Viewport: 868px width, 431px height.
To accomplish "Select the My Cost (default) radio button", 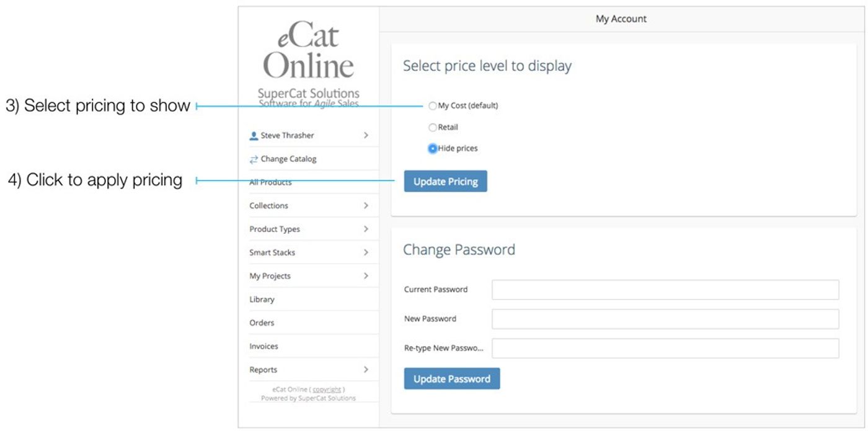I will point(433,106).
